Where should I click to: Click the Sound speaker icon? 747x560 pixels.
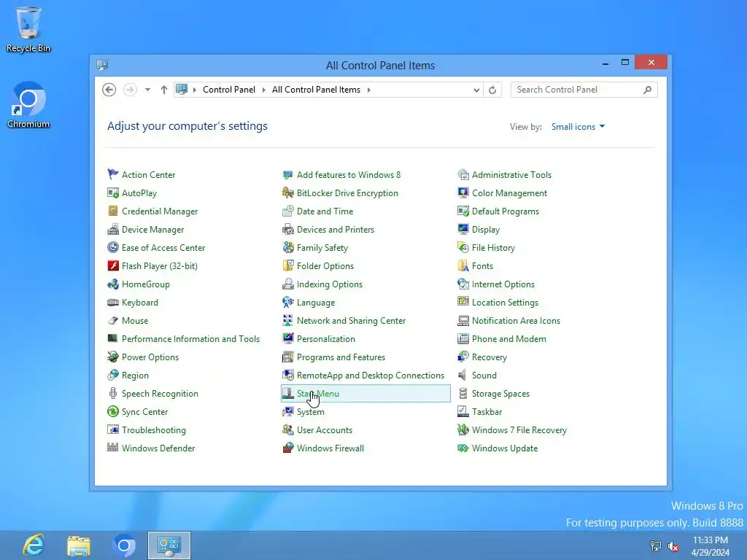click(463, 376)
